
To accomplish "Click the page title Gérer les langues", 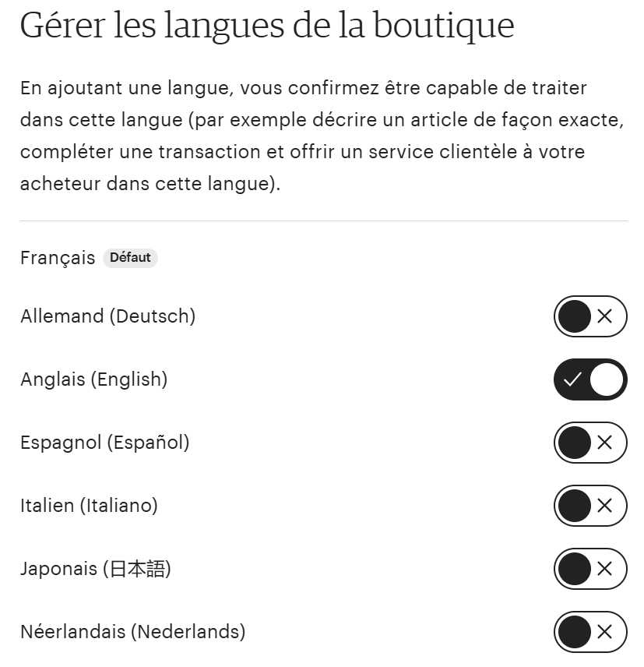I will [267, 25].
